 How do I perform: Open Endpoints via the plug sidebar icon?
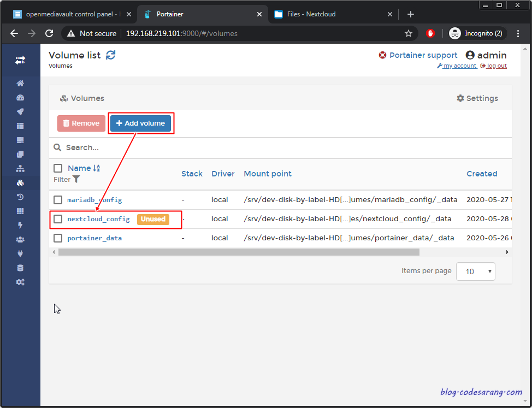(20, 253)
